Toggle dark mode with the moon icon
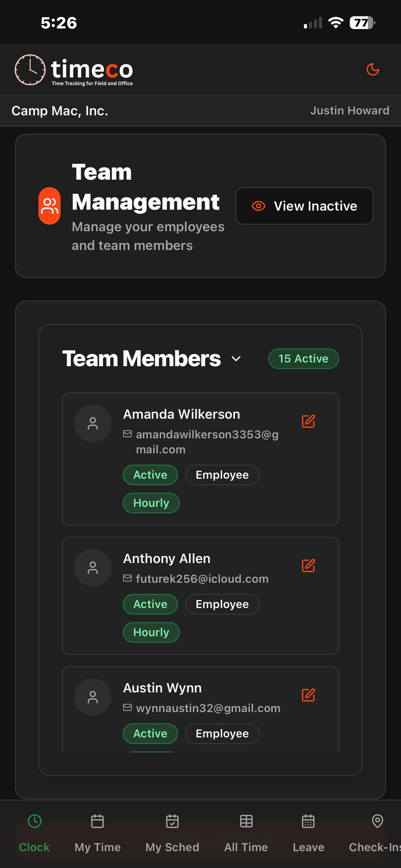Screen dimensions: 401x868 pos(373,70)
